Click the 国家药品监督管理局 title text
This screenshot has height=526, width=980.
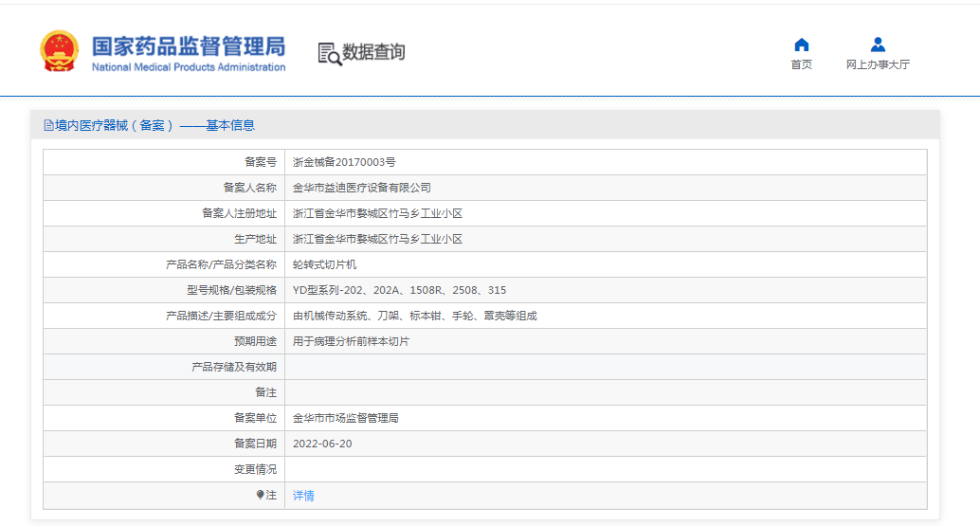pyautogui.click(x=188, y=45)
